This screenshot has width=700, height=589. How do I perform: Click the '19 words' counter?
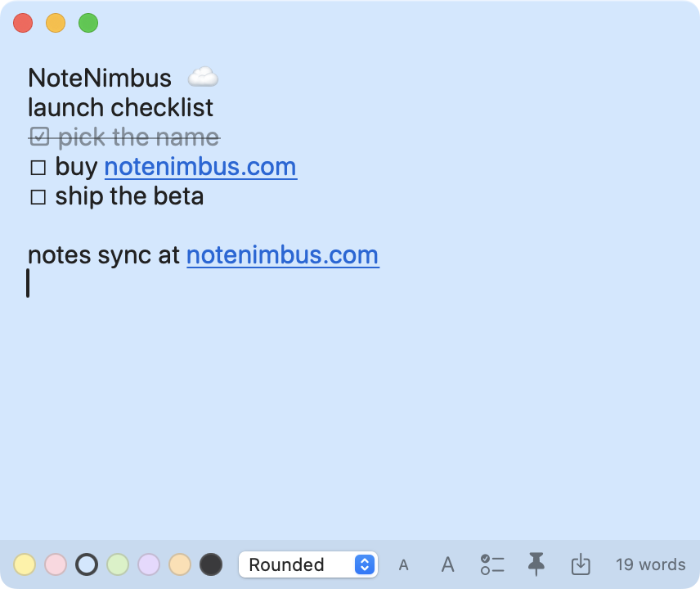coord(650,565)
